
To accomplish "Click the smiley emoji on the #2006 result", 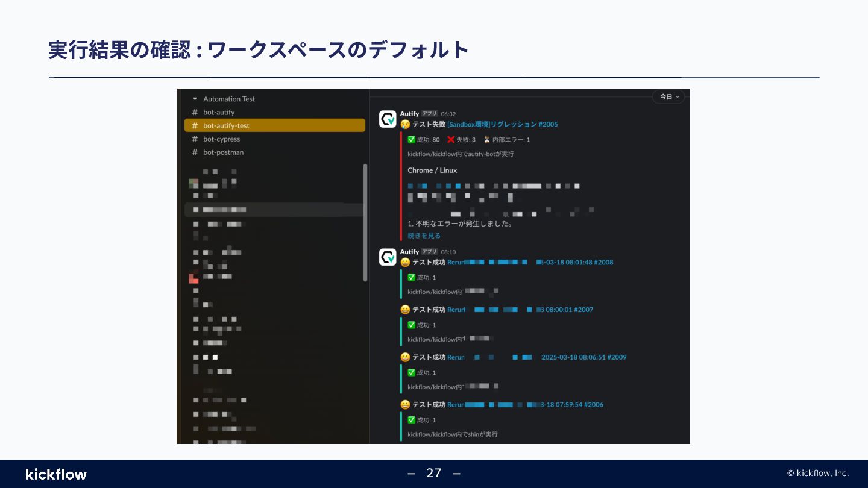I will click(x=405, y=405).
